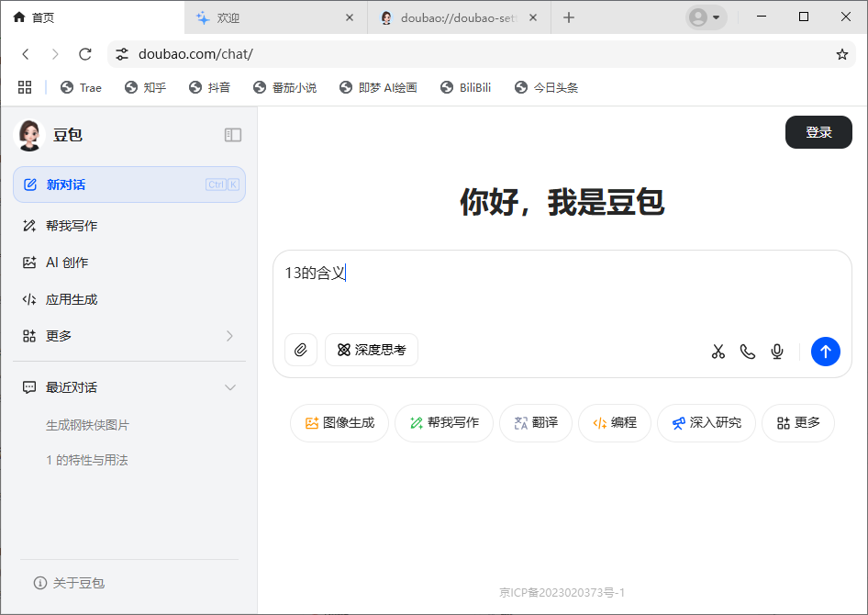Collapse the 最近对话 section
Viewport: 868px width, 615px height.
(x=230, y=387)
